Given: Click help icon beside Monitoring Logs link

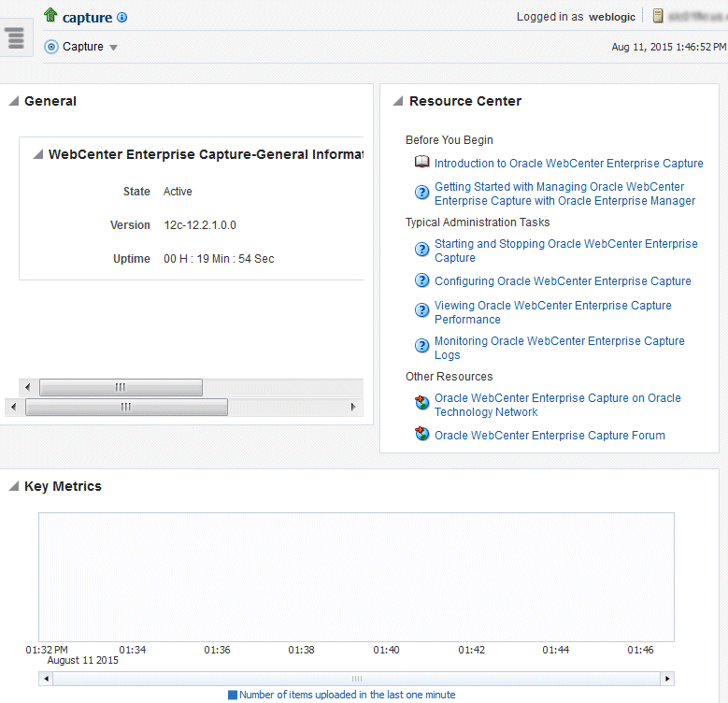Looking at the screenshot, I should click(x=421, y=346).
